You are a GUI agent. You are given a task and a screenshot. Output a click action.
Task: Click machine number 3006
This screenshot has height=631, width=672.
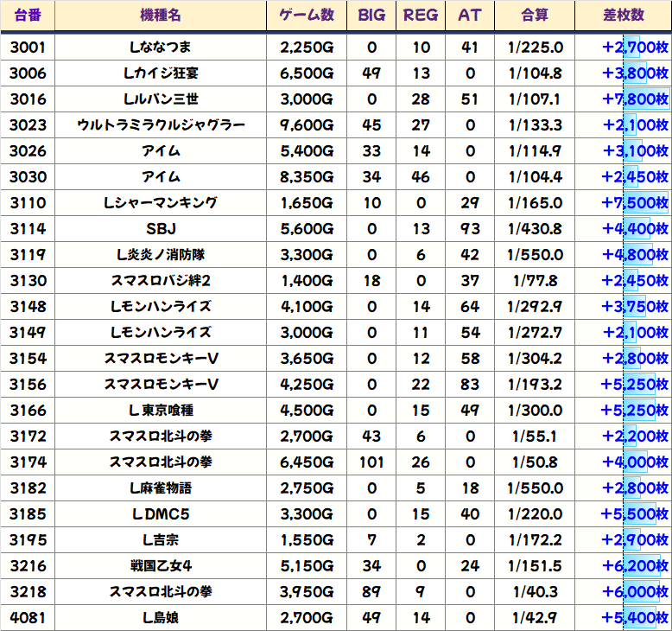28,73
